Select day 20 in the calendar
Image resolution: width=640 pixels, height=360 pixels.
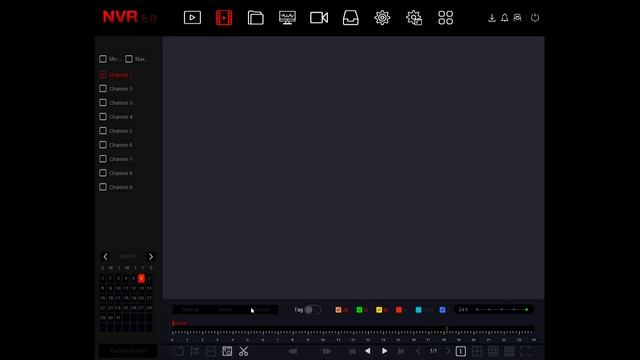(x=141, y=298)
